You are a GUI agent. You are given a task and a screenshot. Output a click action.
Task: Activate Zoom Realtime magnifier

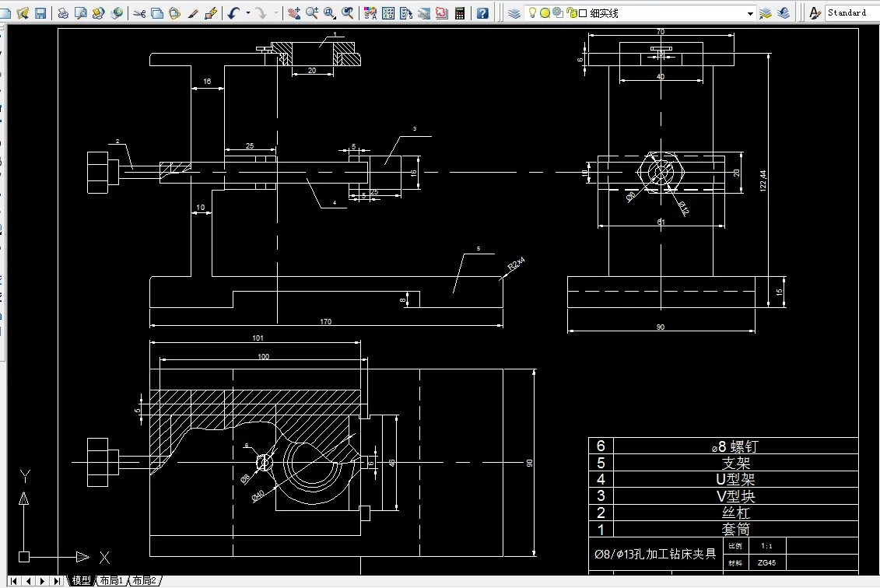click(311, 13)
